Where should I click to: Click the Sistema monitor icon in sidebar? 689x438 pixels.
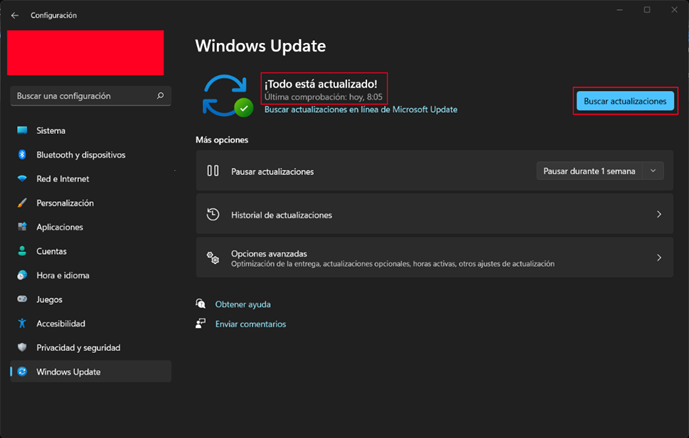[x=21, y=131]
